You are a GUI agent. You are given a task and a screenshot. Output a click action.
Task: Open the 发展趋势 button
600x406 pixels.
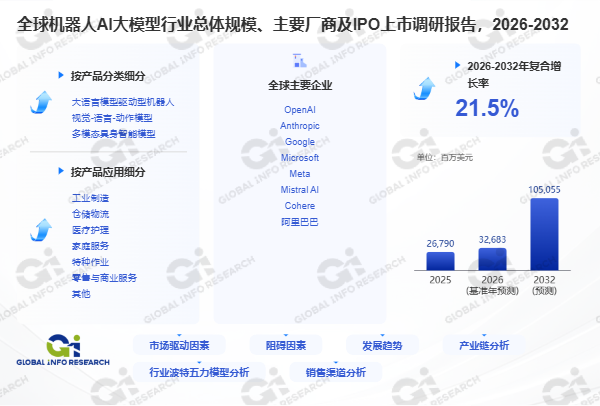point(382,346)
